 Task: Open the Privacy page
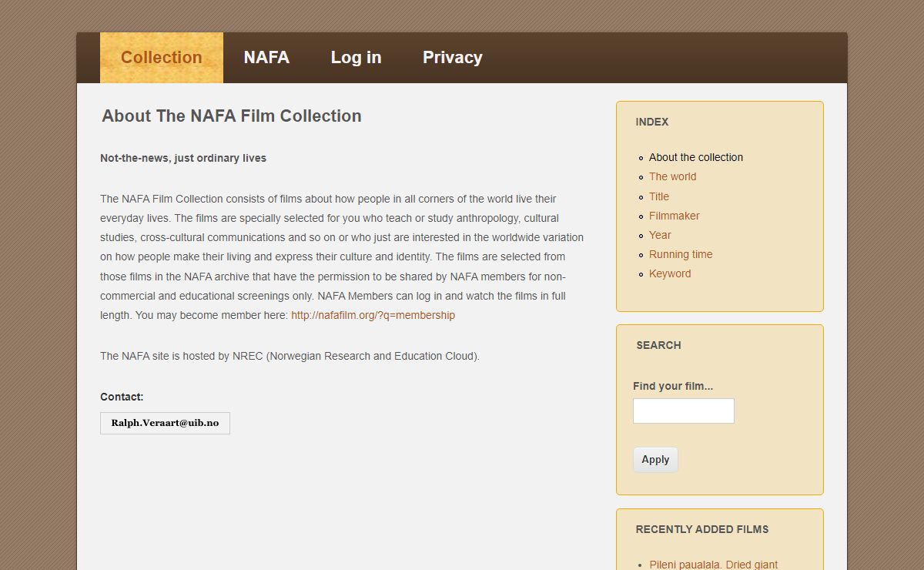[453, 58]
